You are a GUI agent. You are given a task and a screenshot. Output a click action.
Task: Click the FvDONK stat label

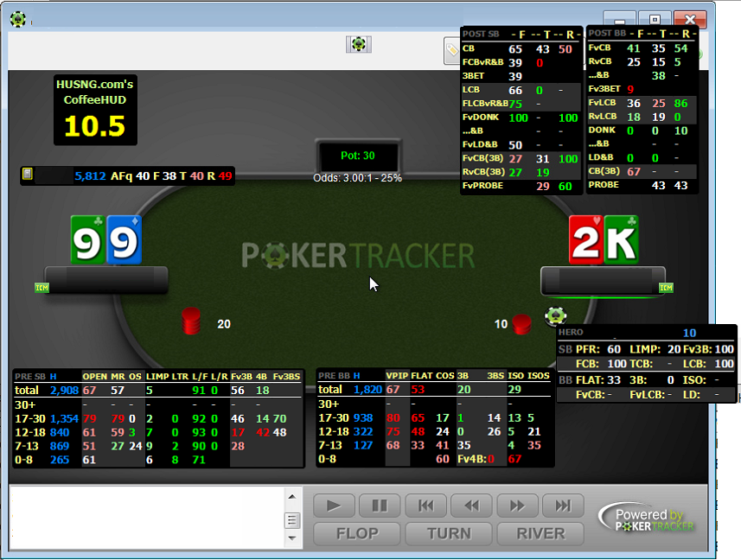pos(481,118)
